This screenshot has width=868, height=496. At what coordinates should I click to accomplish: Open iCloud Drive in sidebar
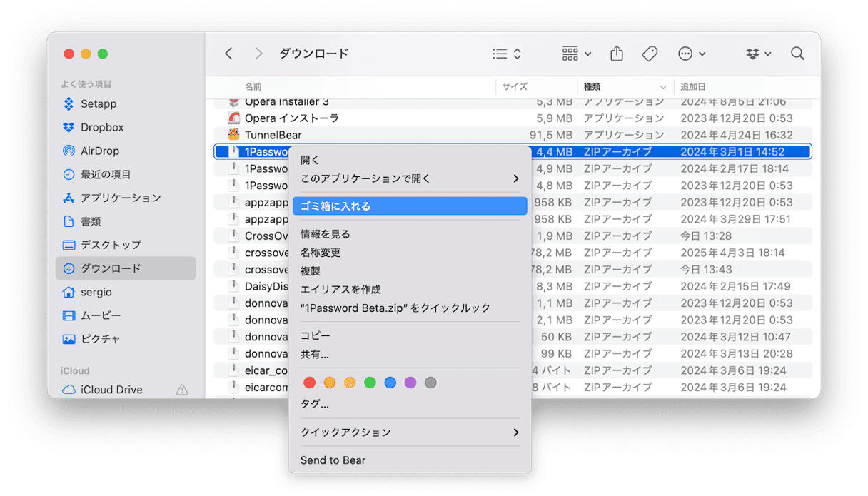tap(111, 390)
